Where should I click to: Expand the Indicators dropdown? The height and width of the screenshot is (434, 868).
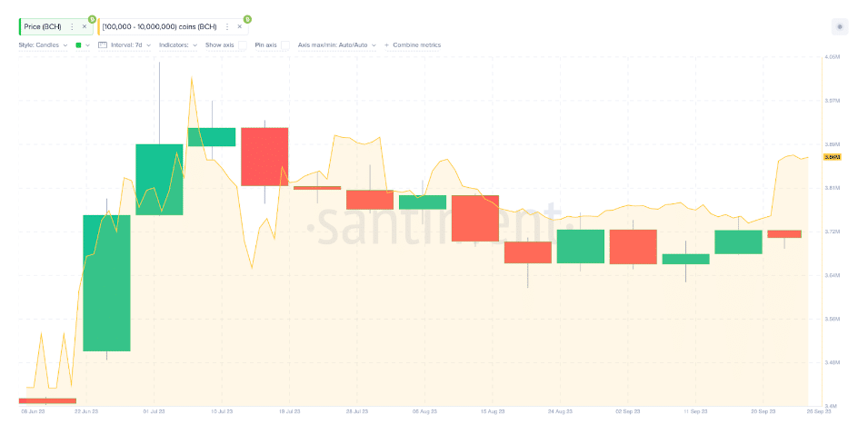pos(178,45)
